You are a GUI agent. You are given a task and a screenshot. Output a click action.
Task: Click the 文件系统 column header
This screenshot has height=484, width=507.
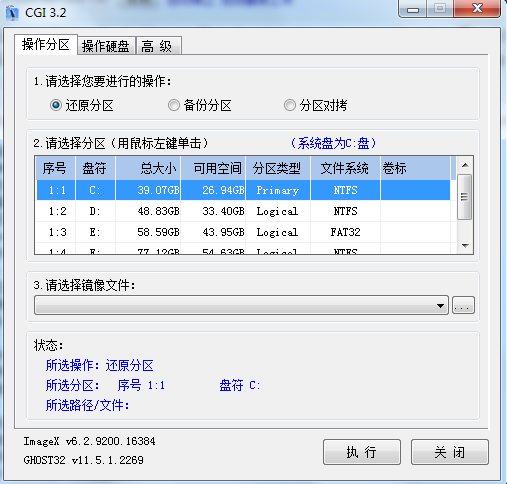coord(345,168)
